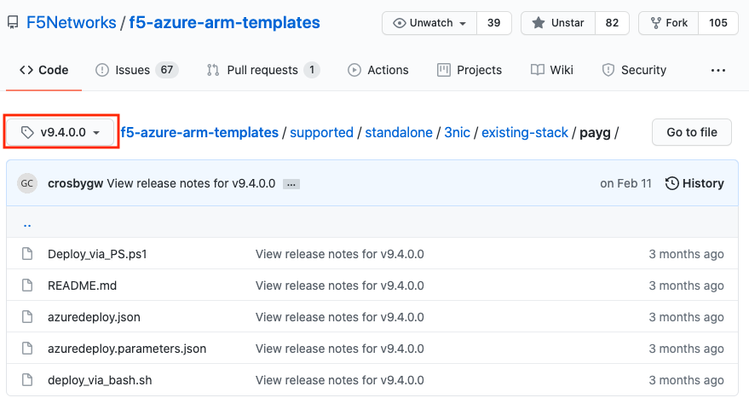Click the file icon beside azuredeploy.json
The width and height of the screenshot is (749, 404).
click(28, 317)
